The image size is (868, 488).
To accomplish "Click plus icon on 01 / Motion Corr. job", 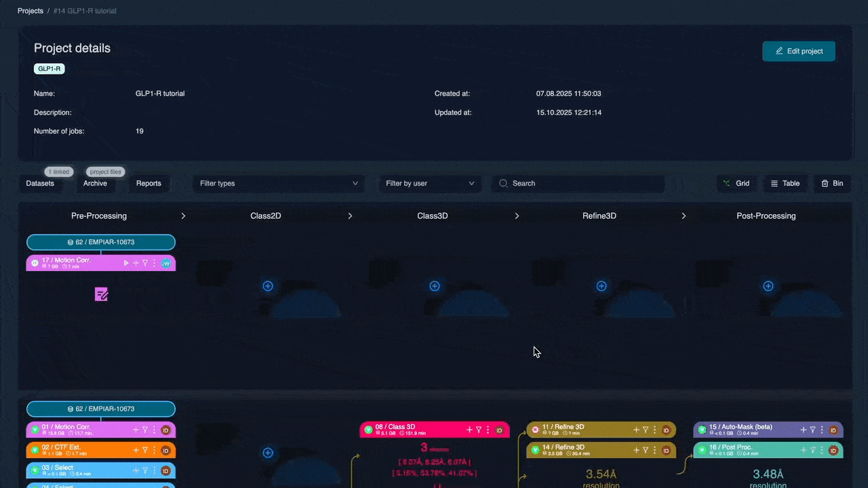I will tap(136, 430).
